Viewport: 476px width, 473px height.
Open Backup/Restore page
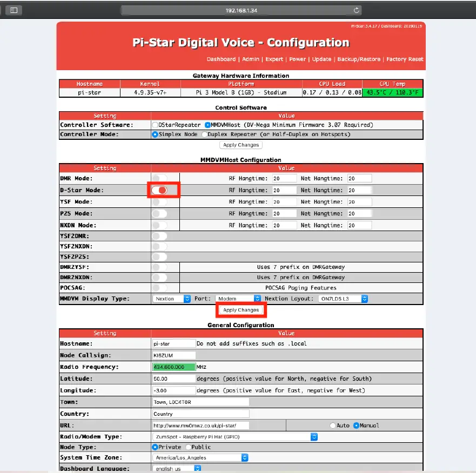click(359, 59)
